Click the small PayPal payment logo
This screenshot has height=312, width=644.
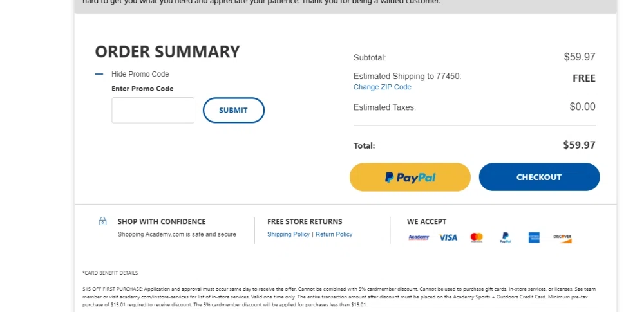coord(506,238)
